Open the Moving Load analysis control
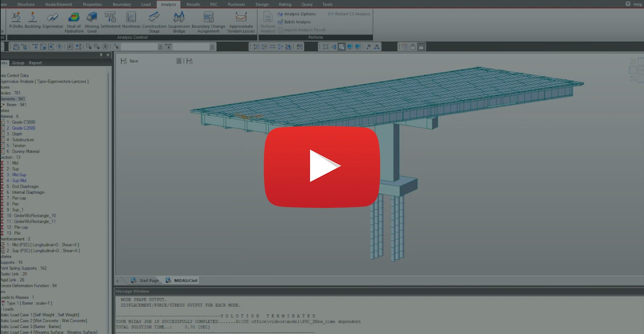644x334 pixels. tap(92, 22)
